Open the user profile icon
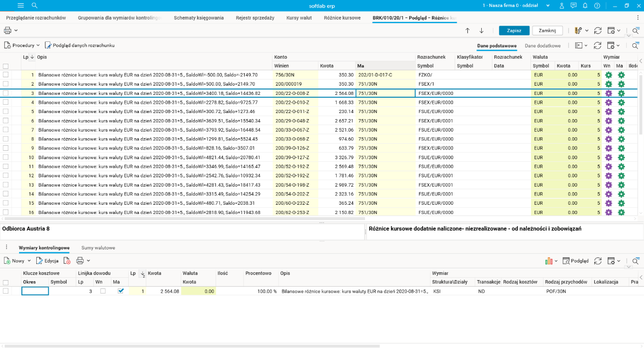The width and height of the screenshot is (644, 349). [562, 6]
